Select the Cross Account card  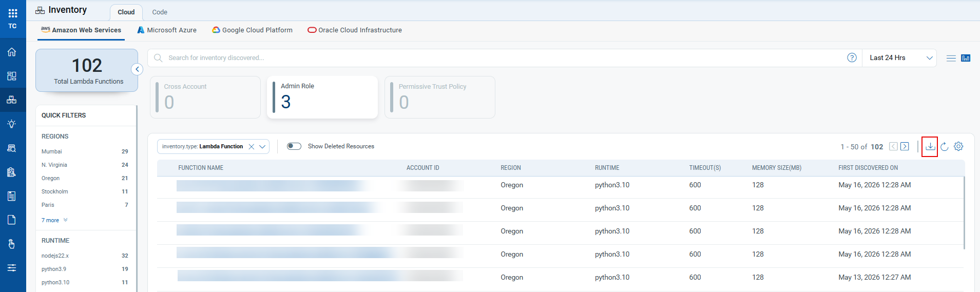tap(205, 98)
